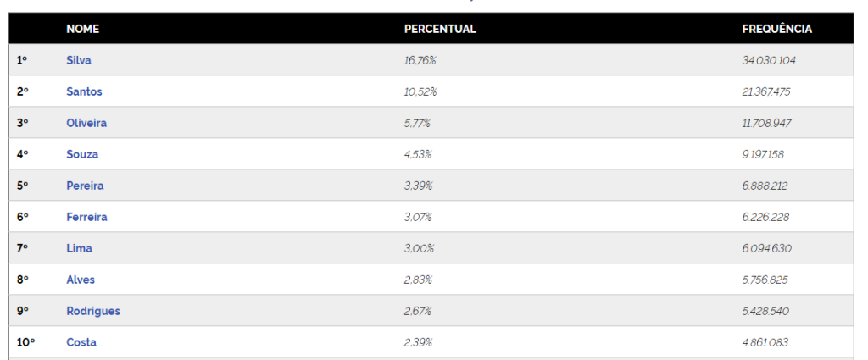Click the 16,76% percentage cell

click(x=420, y=60)
